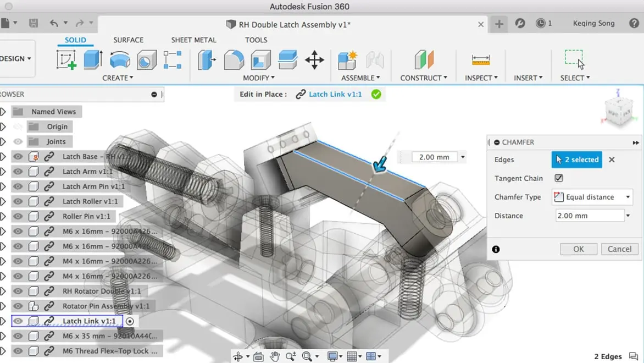
Task: Open the MODIFY dropdown menu
Action: click(x=258, y=78)
